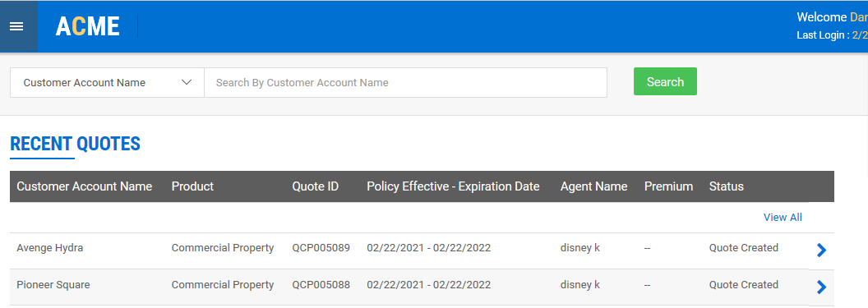
Task: Click Policy Effective - Expiration Date header
Action: click(453, 186)
